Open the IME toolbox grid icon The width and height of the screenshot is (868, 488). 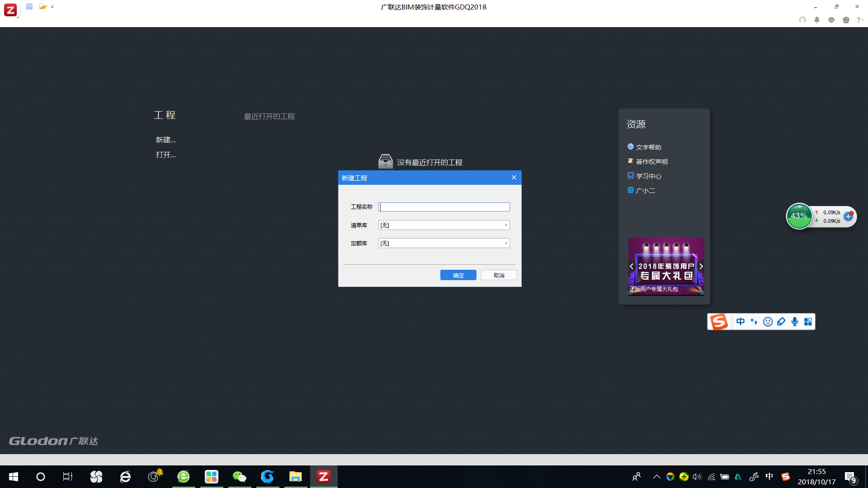[808, 322]
